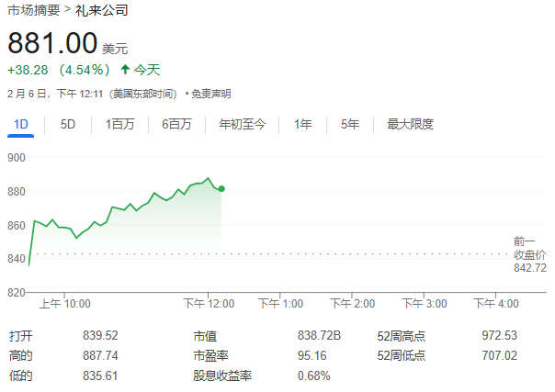Screen dimensions: 555x392
Task: Open the 6百万 range tab
Action: [176, 124]
